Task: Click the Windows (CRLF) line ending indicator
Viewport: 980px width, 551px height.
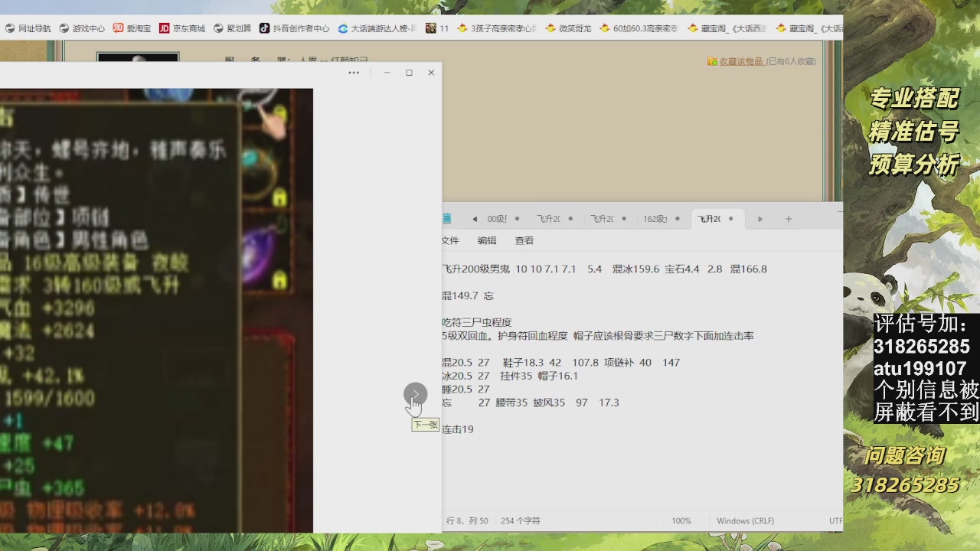Action: point(745,521)
